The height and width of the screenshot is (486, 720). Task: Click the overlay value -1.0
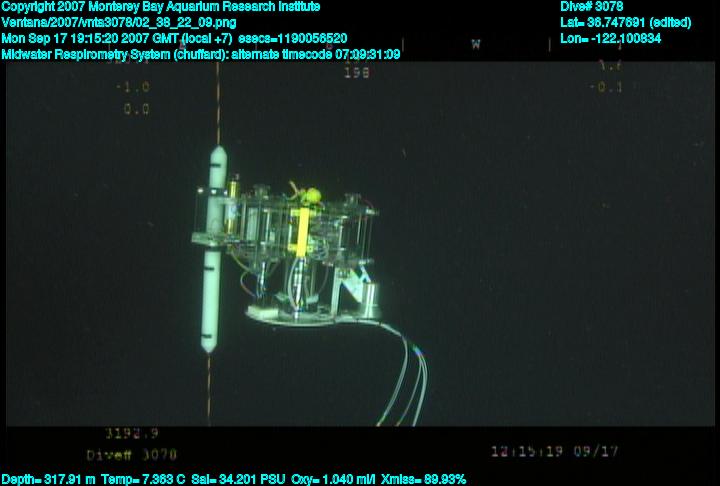(133, 87)
